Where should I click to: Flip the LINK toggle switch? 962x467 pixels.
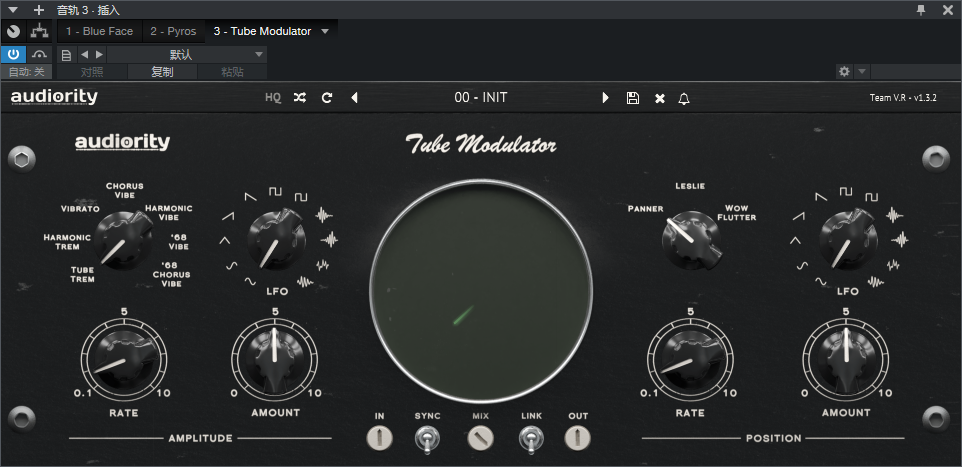[x=530, y=438]
